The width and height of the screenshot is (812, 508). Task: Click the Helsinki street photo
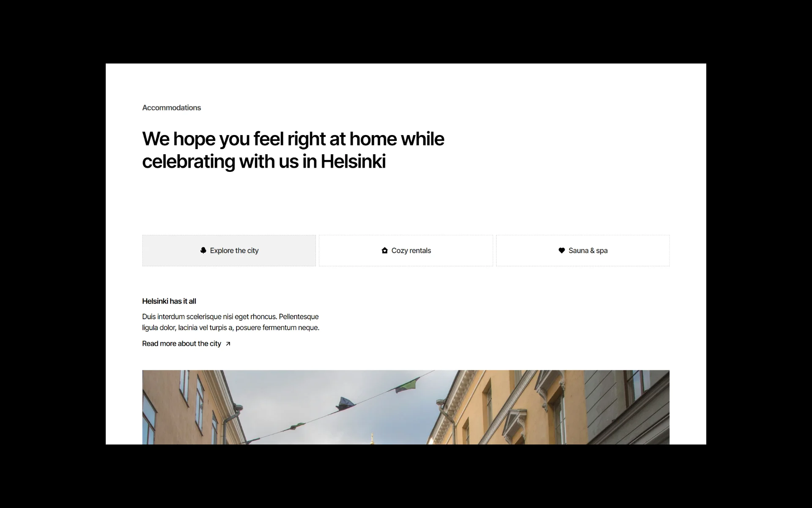click(406, 407)
